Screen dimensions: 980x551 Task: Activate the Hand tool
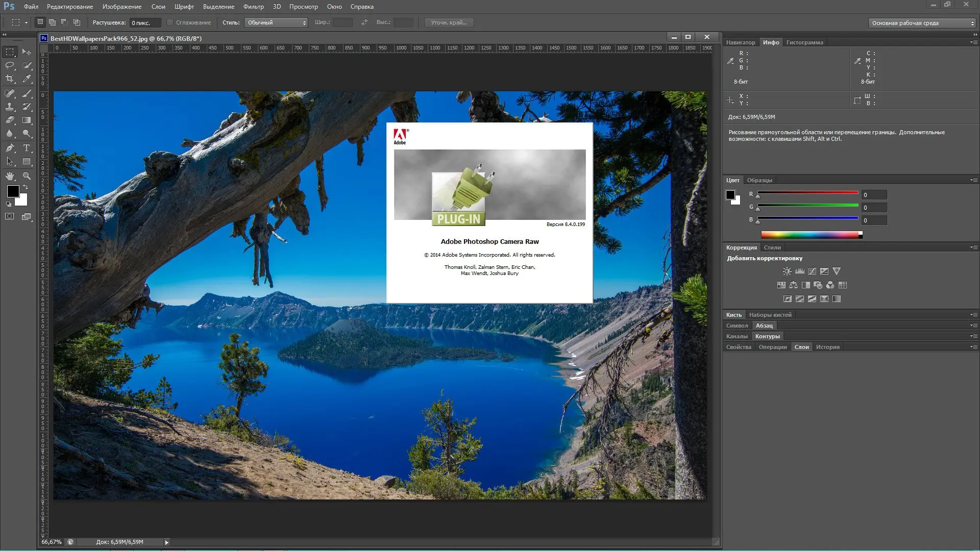[10, 176]
